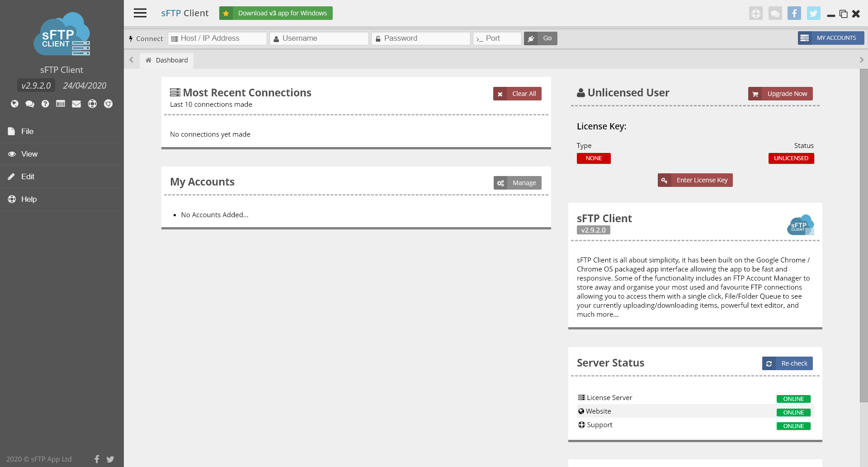The height and width of the screenshot is (467, 868).
Task: Click the envelope email icon in sidebar
Action: click(x=76, y=104)
